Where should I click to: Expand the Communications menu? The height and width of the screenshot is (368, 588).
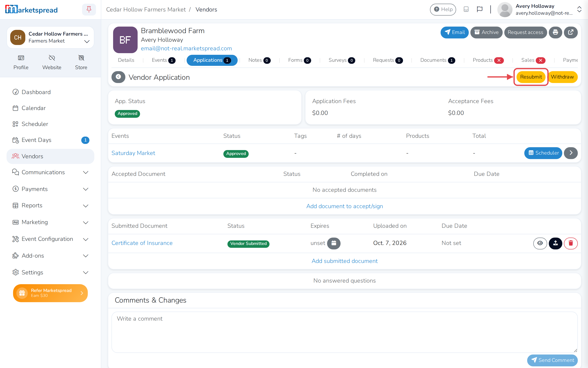tap(50, 172)
